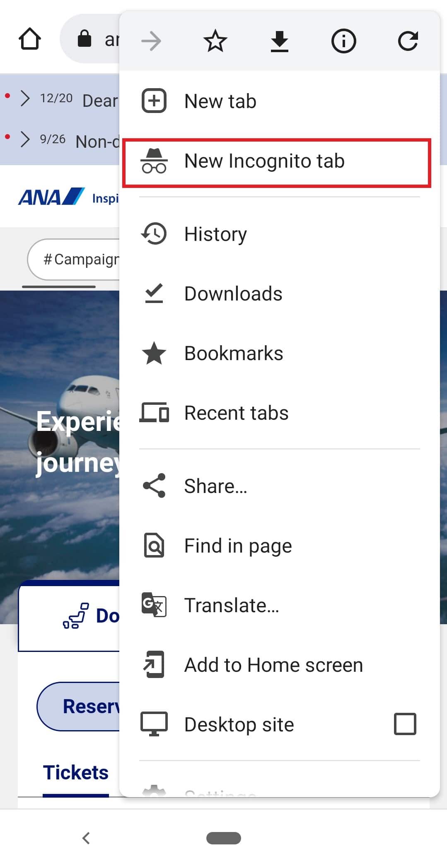
Task: Enable the Desktop site checkbox
Action: tap(405, 724)
